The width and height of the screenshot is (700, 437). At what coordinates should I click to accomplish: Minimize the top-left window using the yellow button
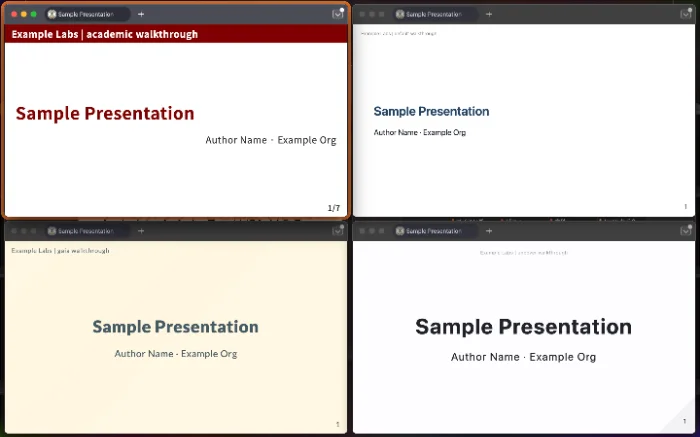tap(23, 14)
